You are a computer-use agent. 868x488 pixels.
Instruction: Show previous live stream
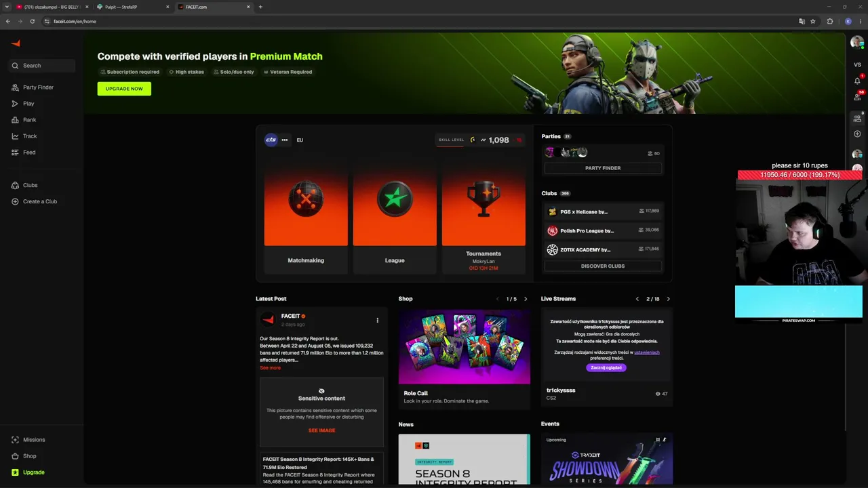(637, 299)
